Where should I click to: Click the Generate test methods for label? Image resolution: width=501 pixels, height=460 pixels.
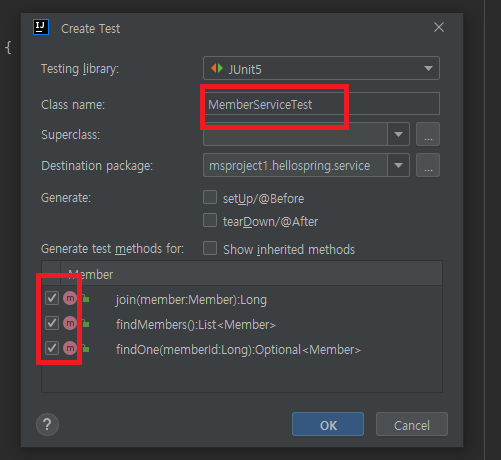click(112, 249)
